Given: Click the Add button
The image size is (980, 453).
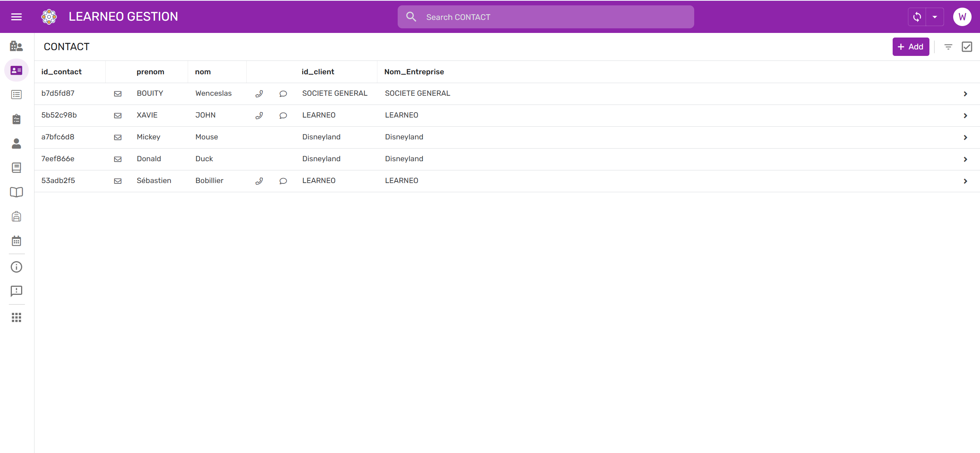Looking at the screenshot, I should [910, 47].
